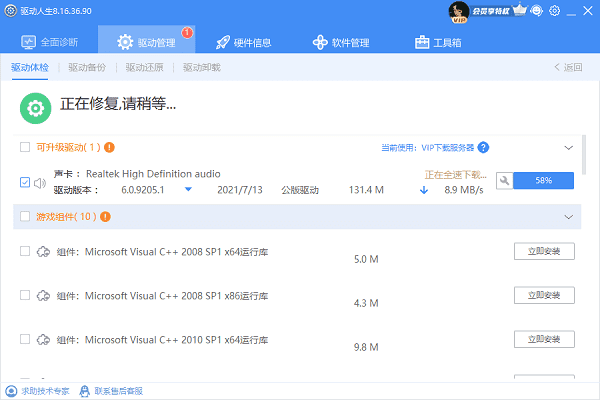Viewport: 600px width, 400px height.
Task: Click the orange warning icon beside 游戏组件
Action: click(x=105, y=217)
